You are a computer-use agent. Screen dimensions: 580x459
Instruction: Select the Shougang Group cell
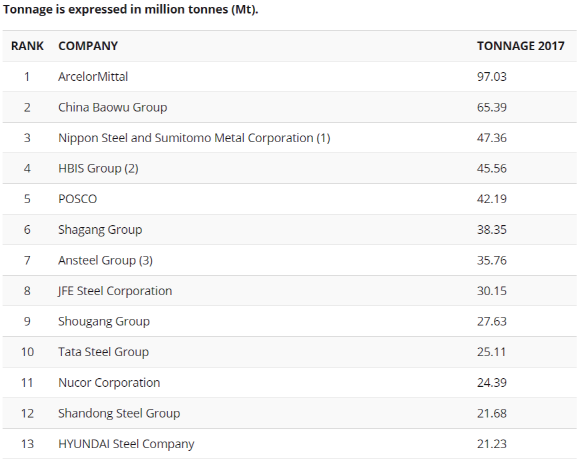[x=104, y=321]
